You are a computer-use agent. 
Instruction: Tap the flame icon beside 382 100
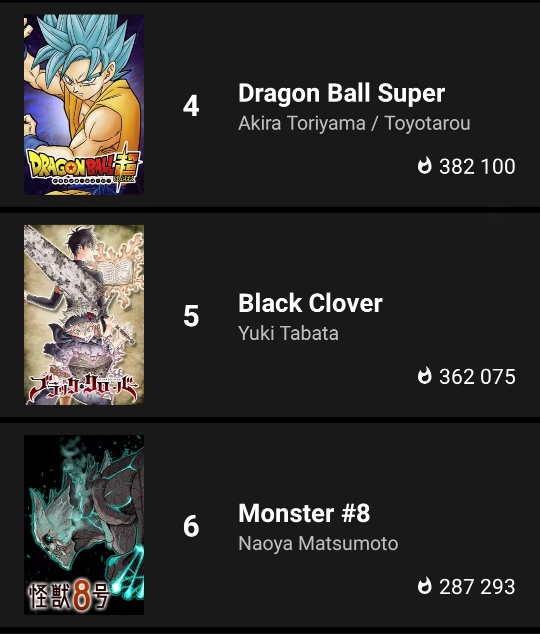[424, 166]
